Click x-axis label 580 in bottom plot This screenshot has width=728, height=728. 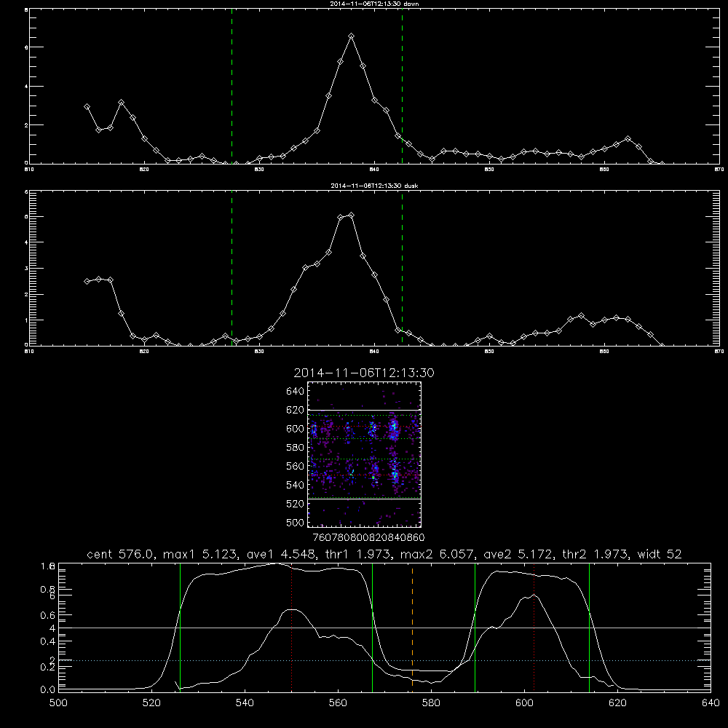[431, 703]
